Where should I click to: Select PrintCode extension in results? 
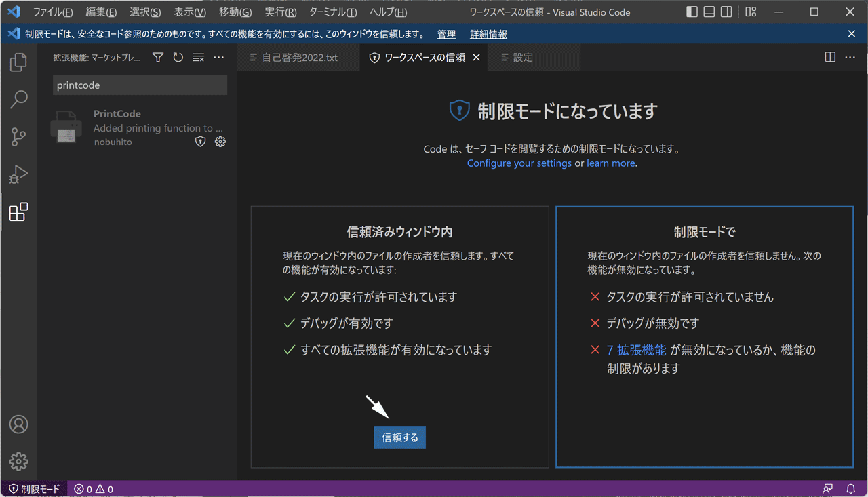coord(137,127)
